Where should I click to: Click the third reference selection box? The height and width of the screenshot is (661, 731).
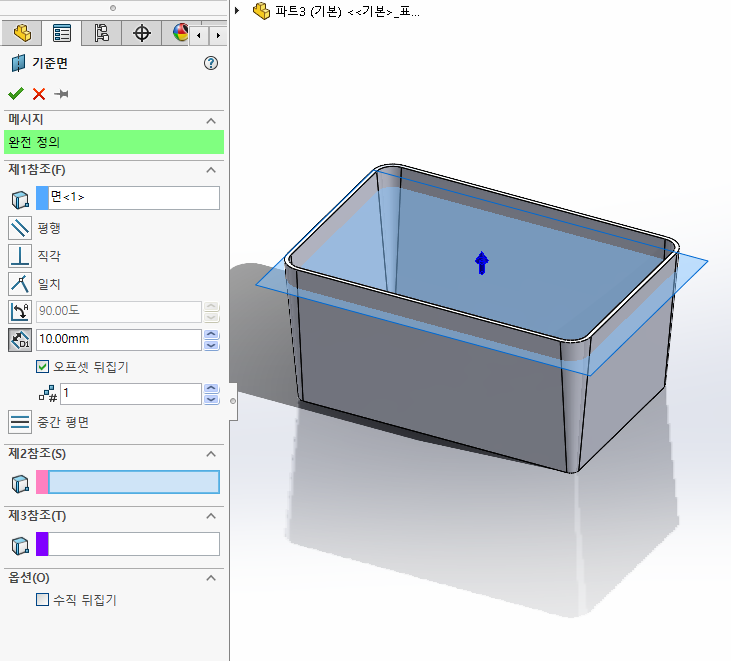click(134, 544)
